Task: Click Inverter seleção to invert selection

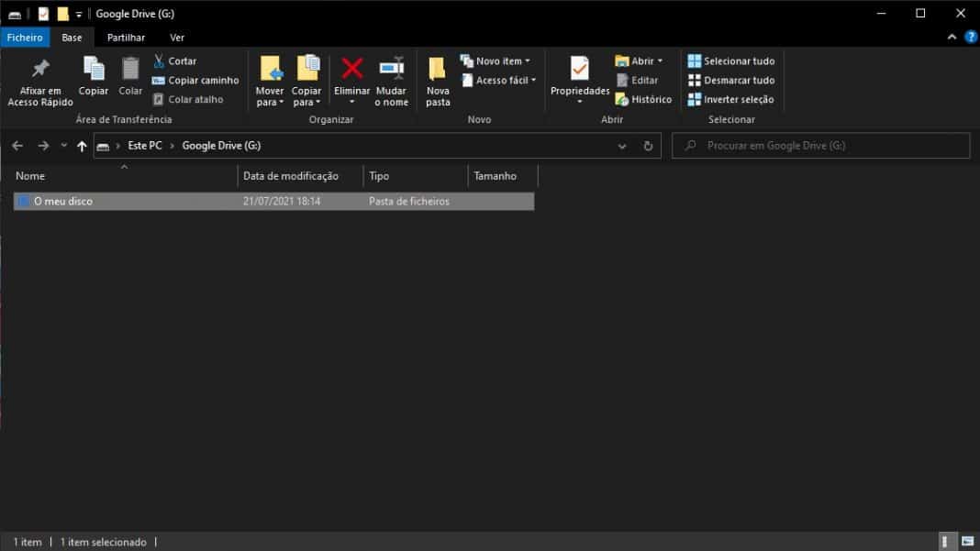Action: point(731,99)
